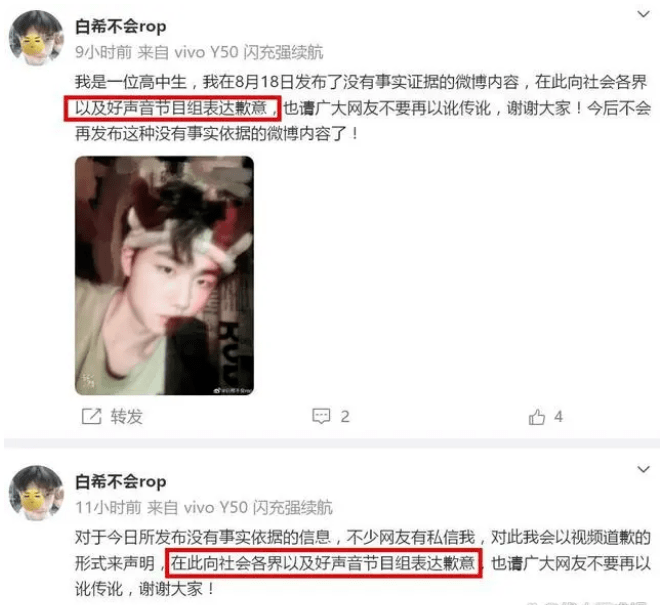Image resolution: width=665 pixels, height=605 pixels.
Task: Open first post's author avatar
Action: click(36, 38)
